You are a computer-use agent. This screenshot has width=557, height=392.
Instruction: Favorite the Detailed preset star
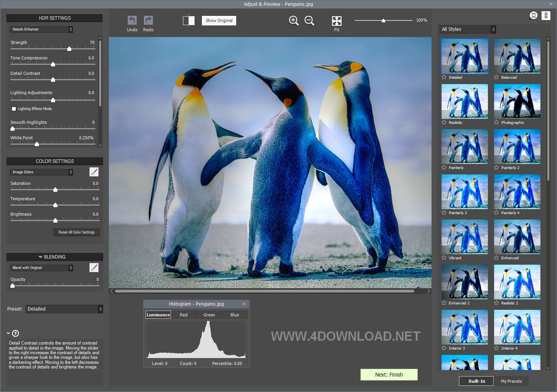(x=444, y=77)
